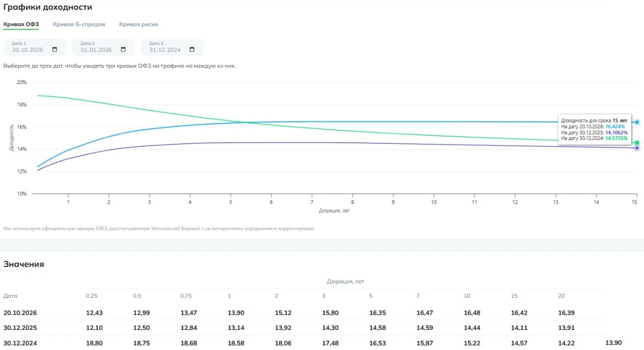Switch to the Кривая ОФЗ tab
Screen dimensions: 644x350
pyautogui.click(x=21, y=24)
